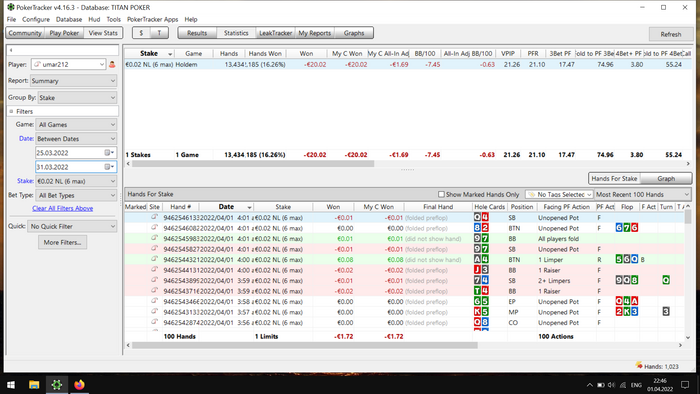
Task: Switch to the Graph view button
Action: pyautogui.click(x=666, y=178)
